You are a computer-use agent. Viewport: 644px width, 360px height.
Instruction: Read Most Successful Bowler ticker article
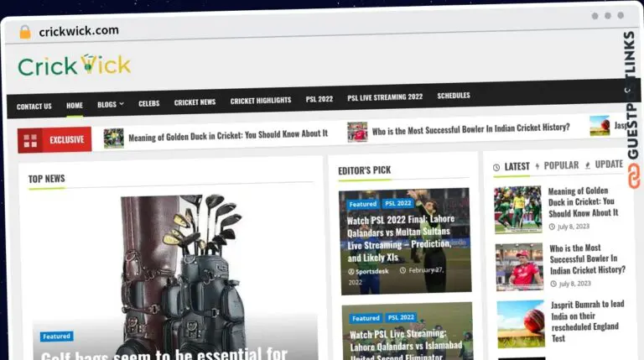pyautogui.click(x=470, y=128)
